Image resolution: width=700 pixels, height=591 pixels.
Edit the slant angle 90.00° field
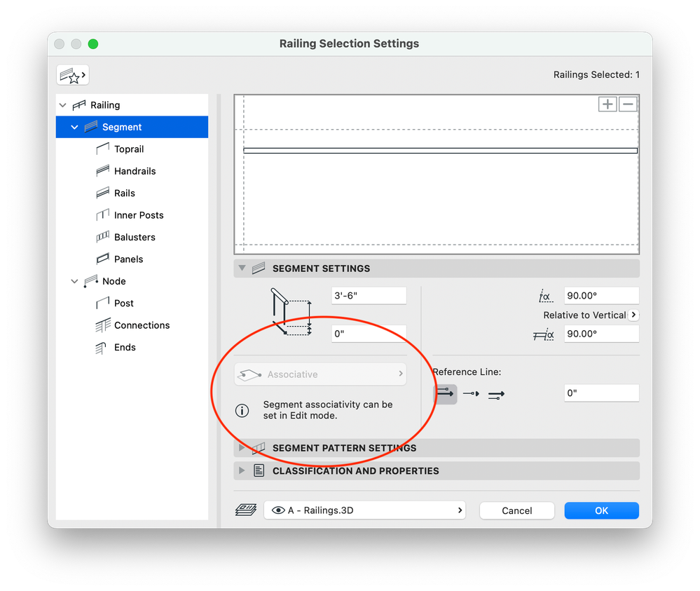(601, 296)
